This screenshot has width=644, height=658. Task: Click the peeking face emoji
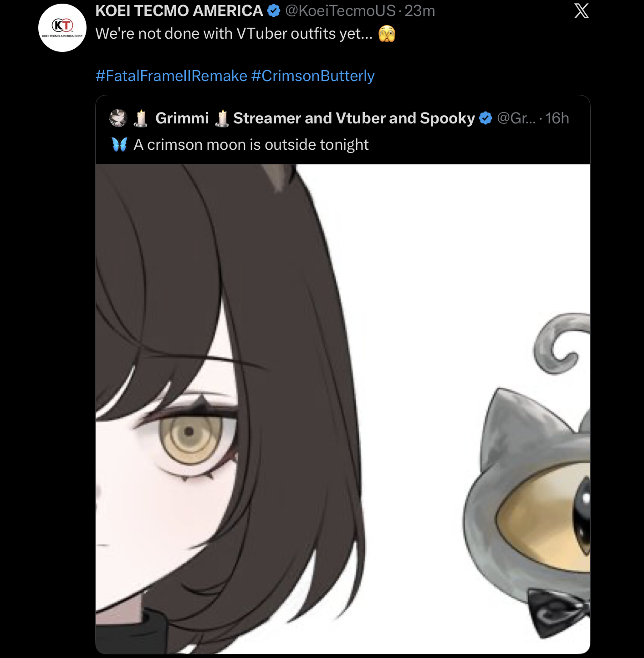point(387,34)
